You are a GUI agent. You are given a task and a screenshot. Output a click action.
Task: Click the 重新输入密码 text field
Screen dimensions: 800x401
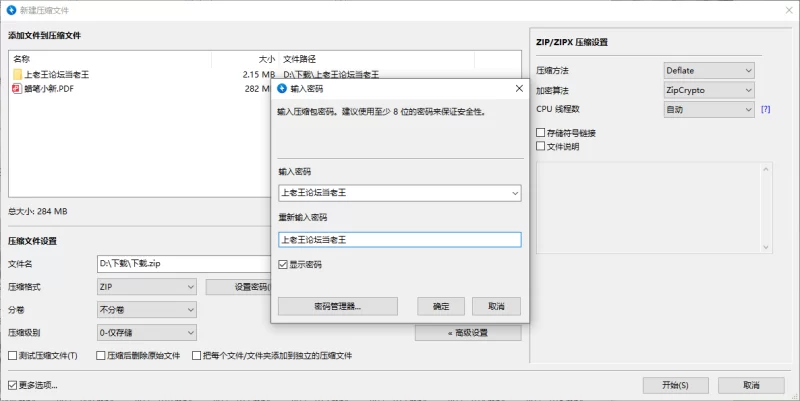tap(399, 240)
